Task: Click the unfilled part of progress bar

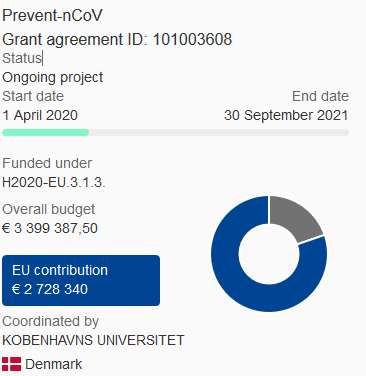Action: point(219,132)
